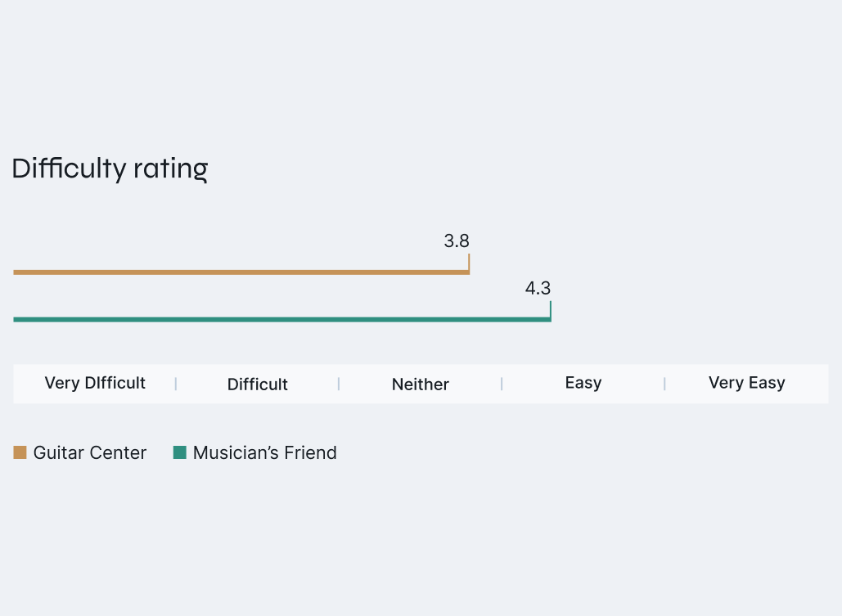Click the divider between Neither and Easy
The width and height of the screenshot is (842, 616).
pos(502,384)
